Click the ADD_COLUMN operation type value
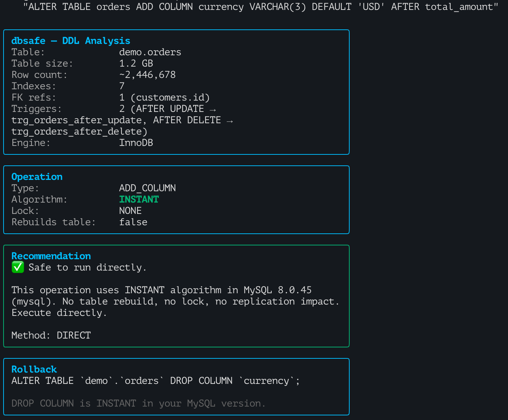The height and width of the screenshot is (420, 508). pos(147,188)
